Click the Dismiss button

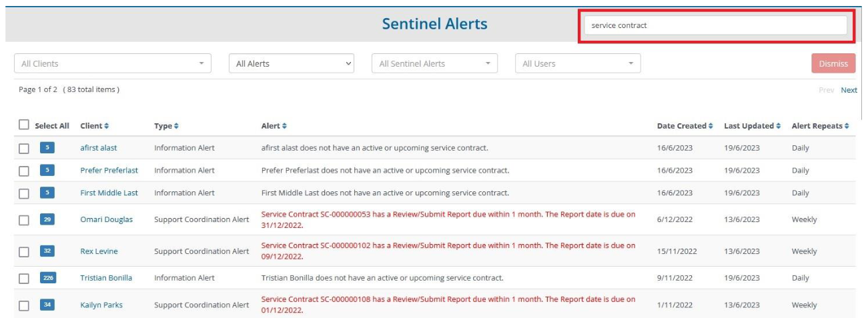(x=833, y=63)
